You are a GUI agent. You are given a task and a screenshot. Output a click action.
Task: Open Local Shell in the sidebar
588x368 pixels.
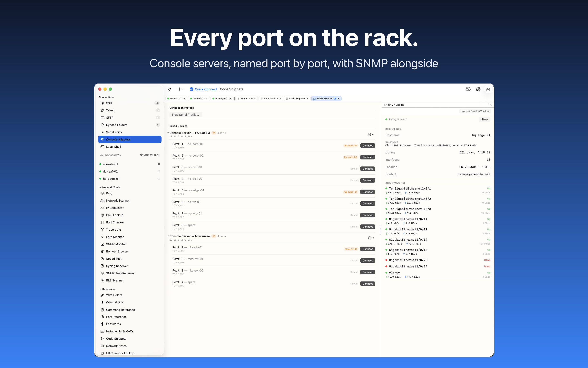click(x=130, y=147)
